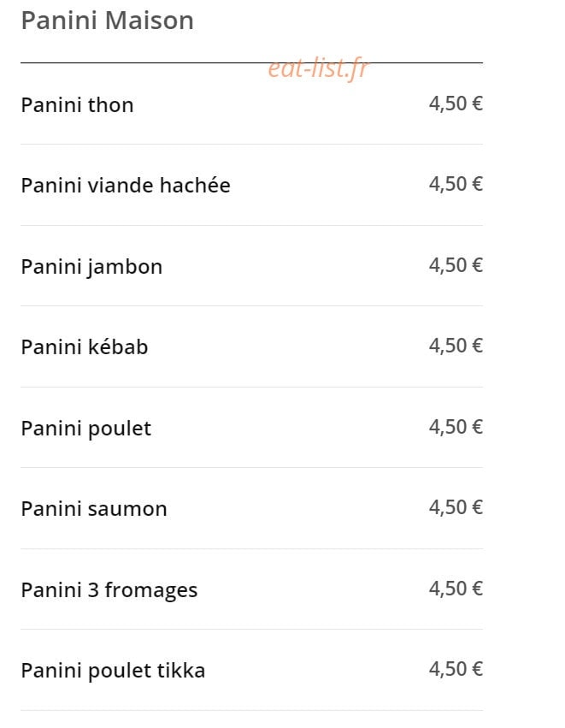The image size is (565, 728).
Task: Click the Panini Maison heading
Action: click(107, 21)
